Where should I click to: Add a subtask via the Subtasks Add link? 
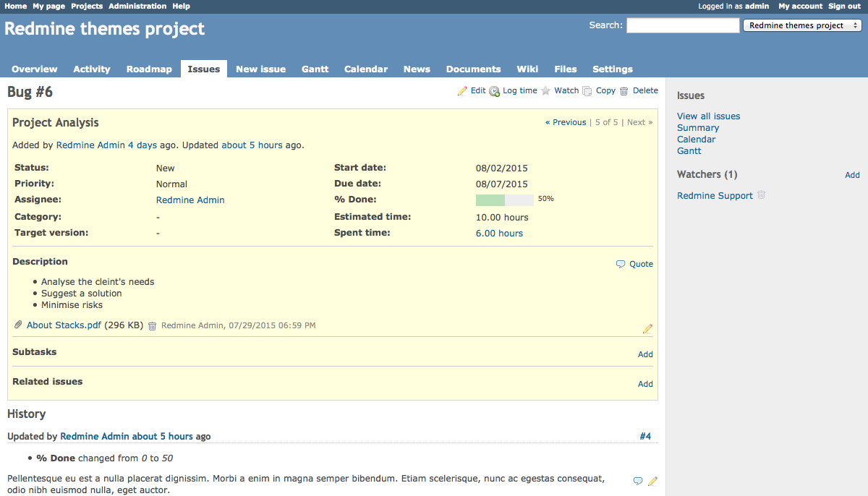tap(645, 354)
